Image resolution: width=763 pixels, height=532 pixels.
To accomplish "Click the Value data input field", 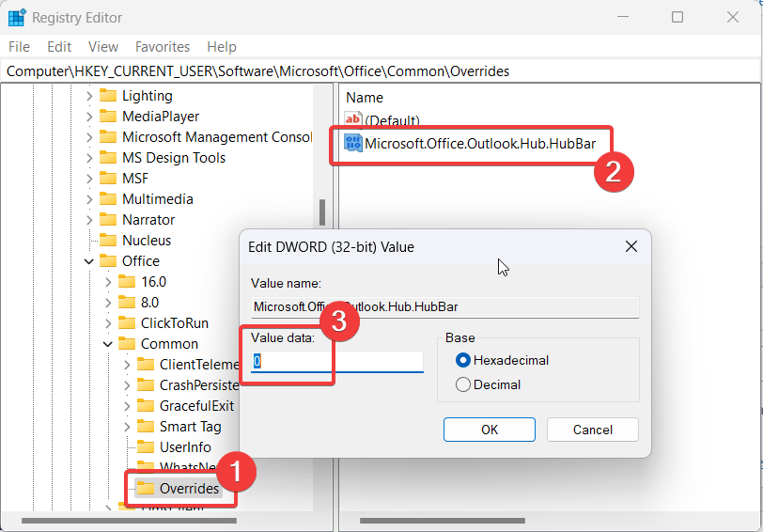I will [x=337, y=362].
